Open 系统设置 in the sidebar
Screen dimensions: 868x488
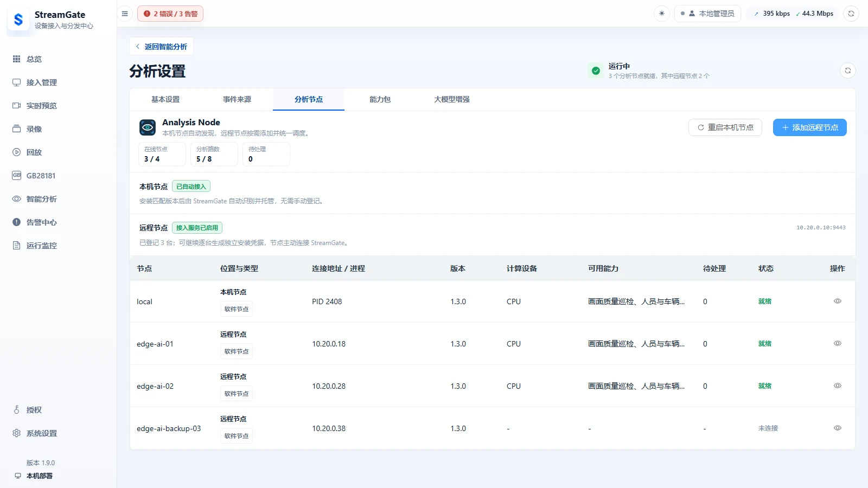(58, 433)
